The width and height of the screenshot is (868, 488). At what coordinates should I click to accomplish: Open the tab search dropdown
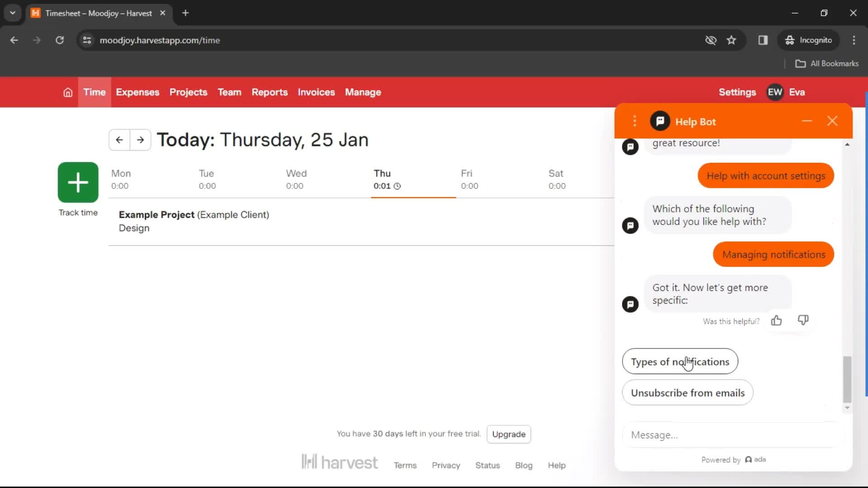[x=13, y=13]
